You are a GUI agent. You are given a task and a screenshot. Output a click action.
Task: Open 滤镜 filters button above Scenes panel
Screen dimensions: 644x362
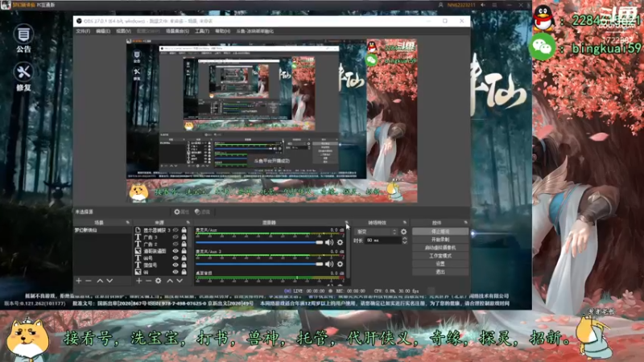pyautogui.click(x=202, y=212)
